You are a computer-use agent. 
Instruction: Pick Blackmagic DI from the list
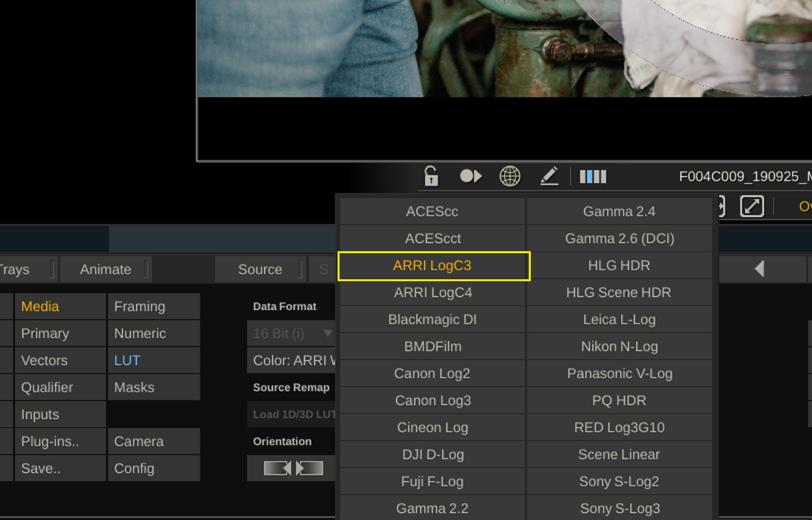[x=432, y=320]
